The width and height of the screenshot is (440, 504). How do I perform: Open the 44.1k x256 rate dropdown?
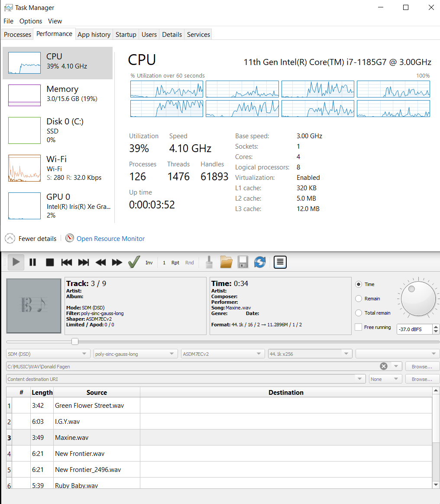click(x=310, y=354)
